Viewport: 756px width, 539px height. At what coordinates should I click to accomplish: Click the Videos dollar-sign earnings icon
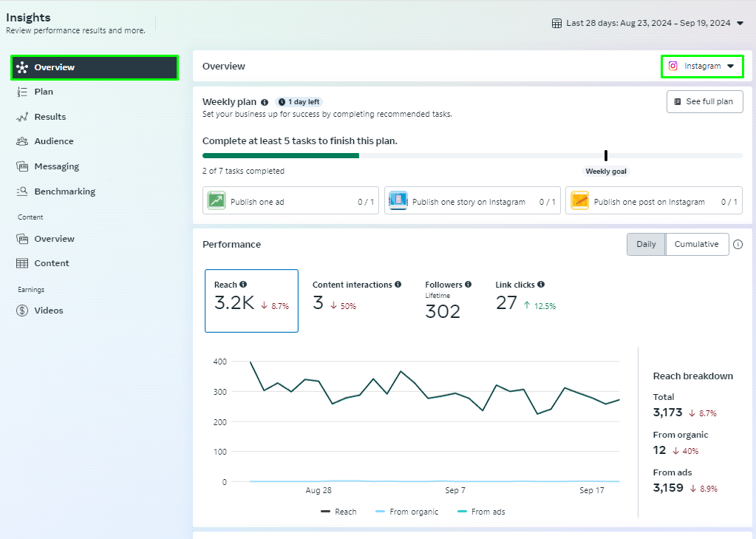(x=22, y=311)
